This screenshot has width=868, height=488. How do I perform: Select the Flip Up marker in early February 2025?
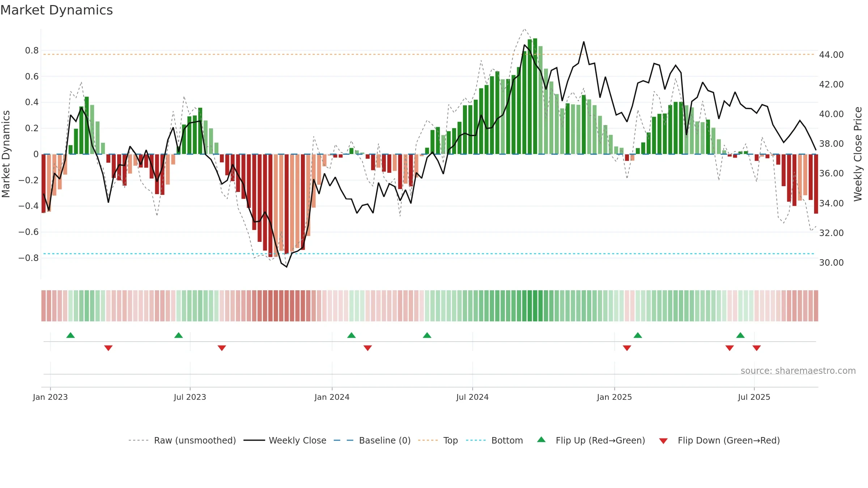[638, 335]
